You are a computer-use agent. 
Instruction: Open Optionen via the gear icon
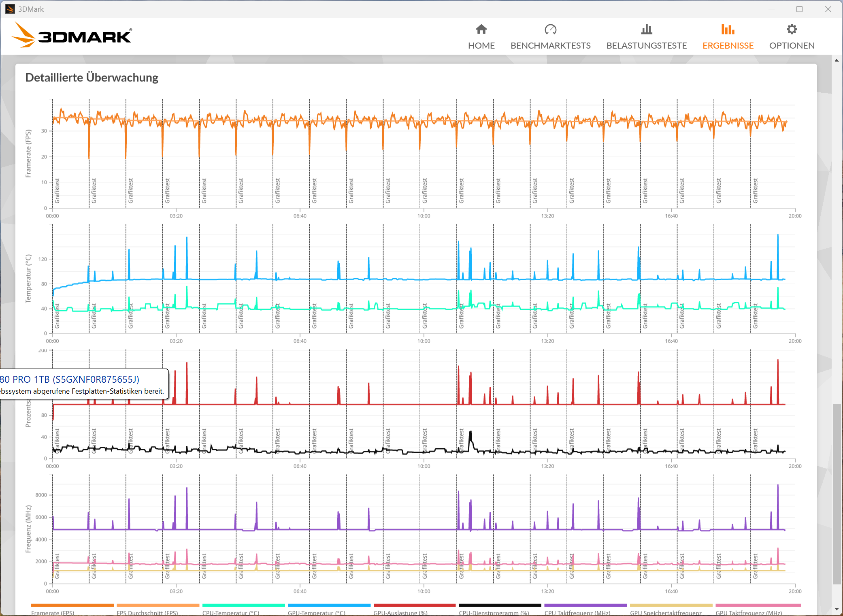point(792,29)
